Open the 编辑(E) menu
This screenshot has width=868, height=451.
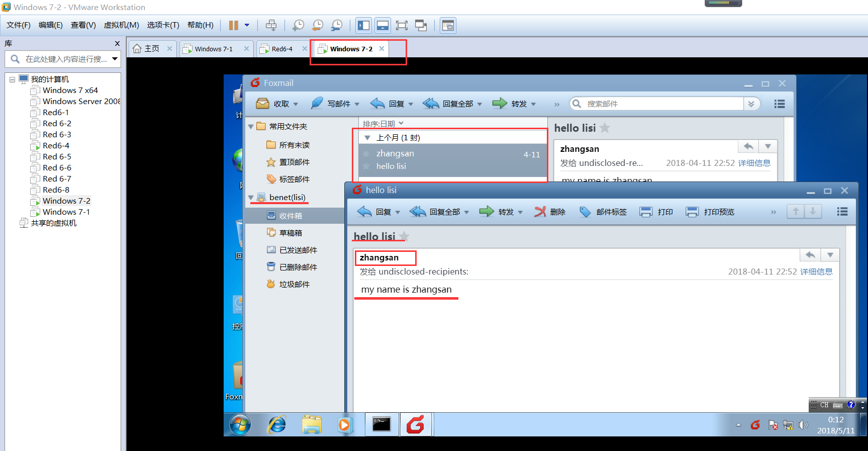pyautogui.click(x=51, y=25)
